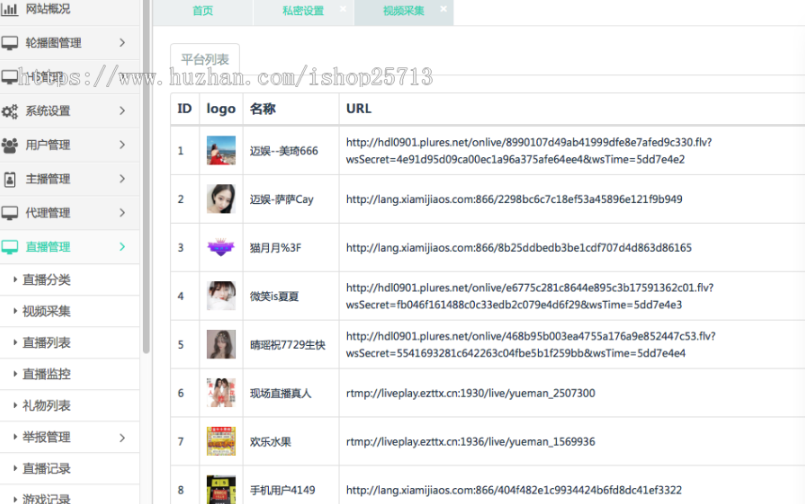Screen dimensions: 805x504
Task: Click the rtmp URL ending yueman_1569936
Action: click(470, 442)
